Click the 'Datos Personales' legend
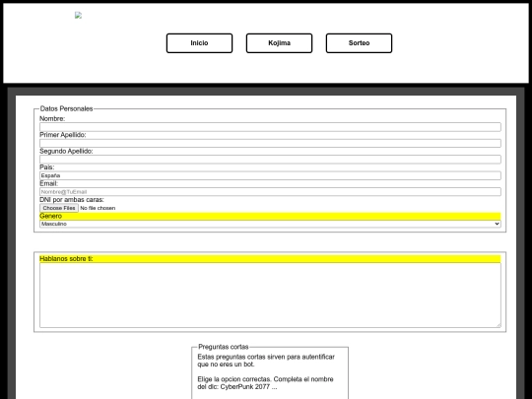This screenshot has height=399, width=532. 67,108
